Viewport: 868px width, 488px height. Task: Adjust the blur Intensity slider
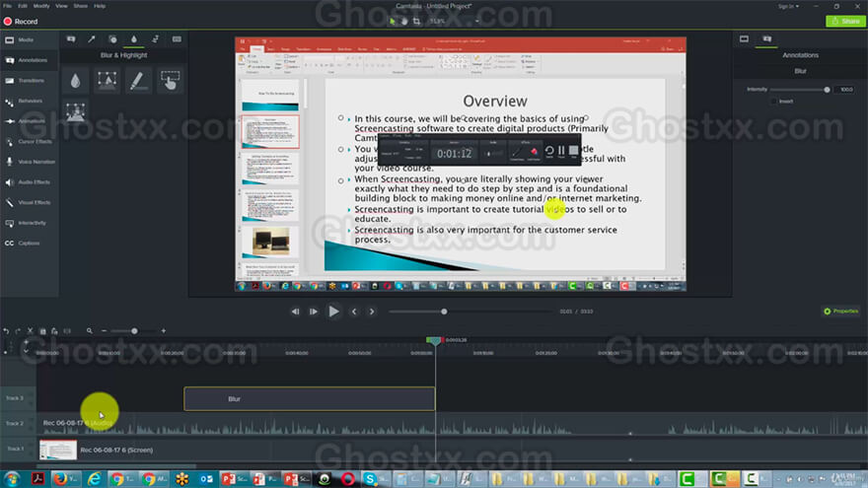click(800, 90)
